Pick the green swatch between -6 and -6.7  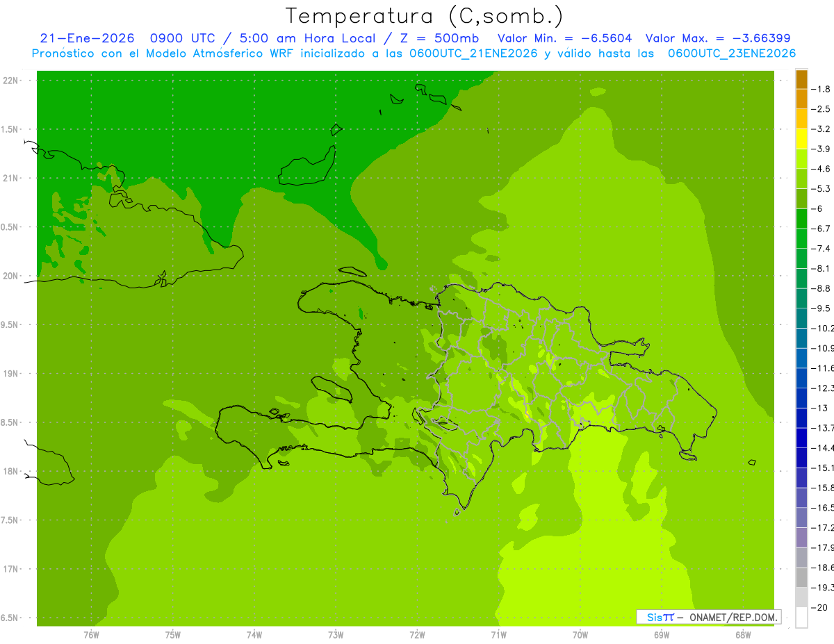pos(801,219)
